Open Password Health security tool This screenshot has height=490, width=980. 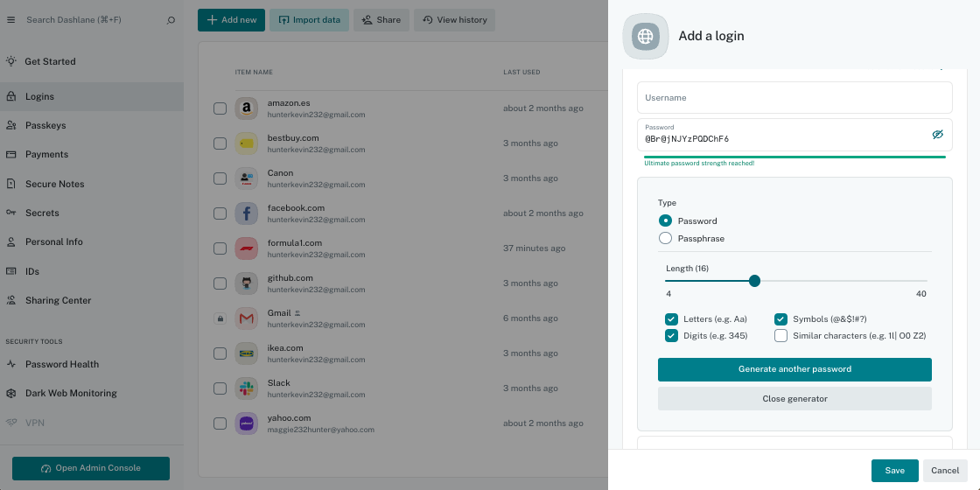(92, 364)
